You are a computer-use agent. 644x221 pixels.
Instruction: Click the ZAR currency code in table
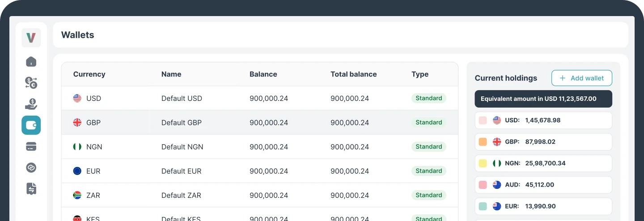click(x=93, y=195)
